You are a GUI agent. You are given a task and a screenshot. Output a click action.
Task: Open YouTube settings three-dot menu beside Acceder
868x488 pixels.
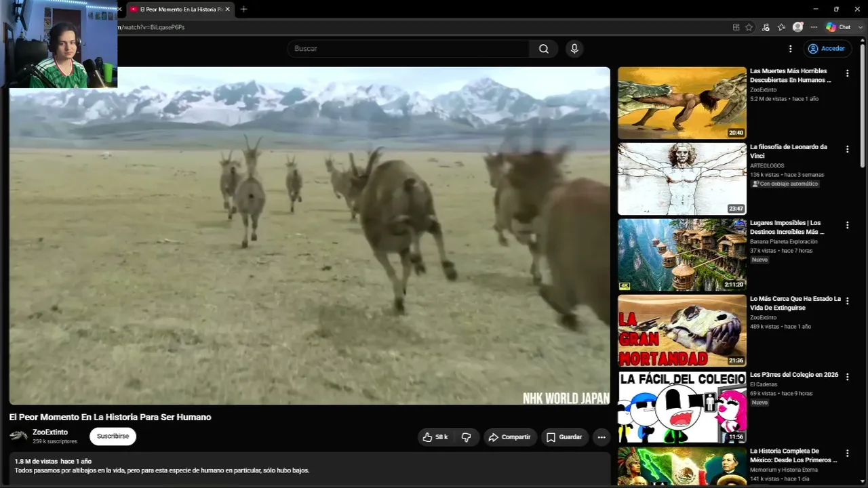(x=790, y=49)
